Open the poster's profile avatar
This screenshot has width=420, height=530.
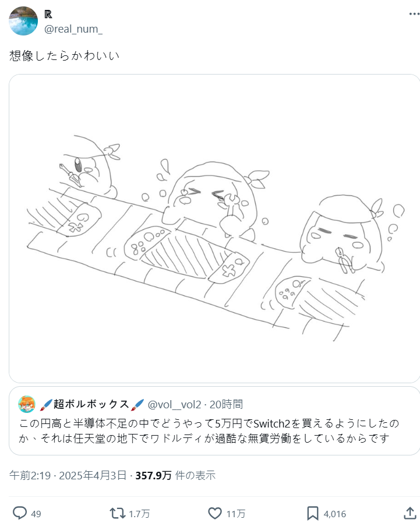[x=23, y=21]
